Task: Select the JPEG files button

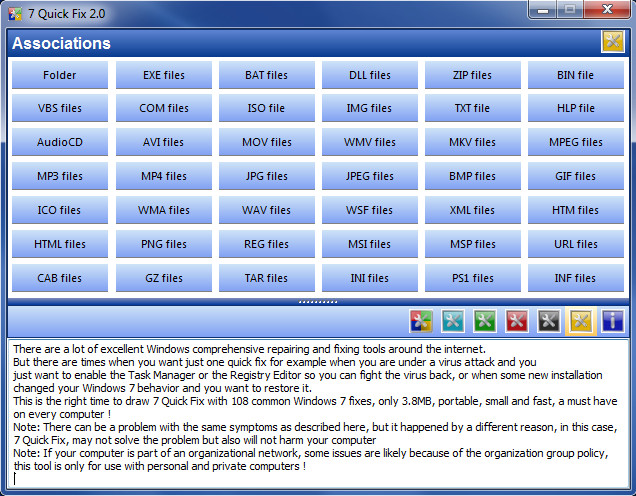Action: pyautogui.click(x=370, y=176)
